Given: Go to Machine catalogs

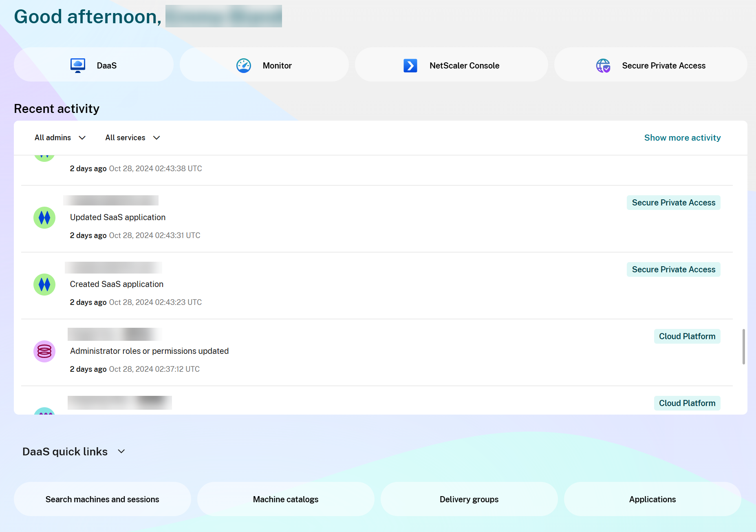Looking at the screenshot, I should (286, 499).
